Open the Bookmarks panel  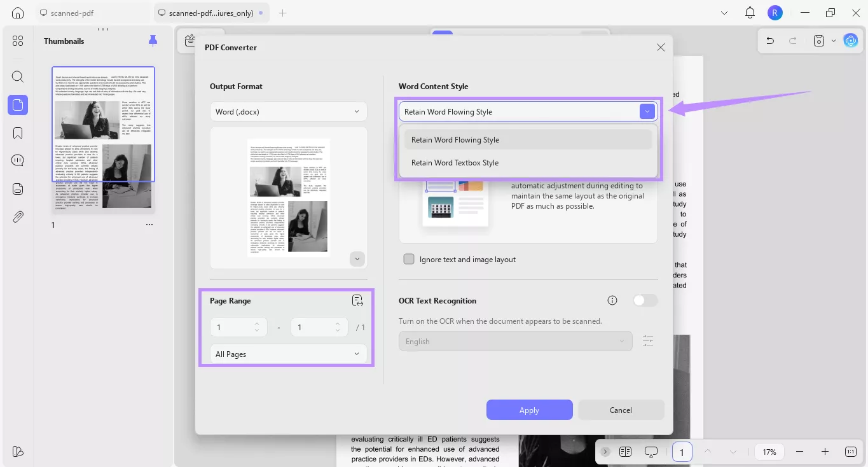[x=17, y=132]
